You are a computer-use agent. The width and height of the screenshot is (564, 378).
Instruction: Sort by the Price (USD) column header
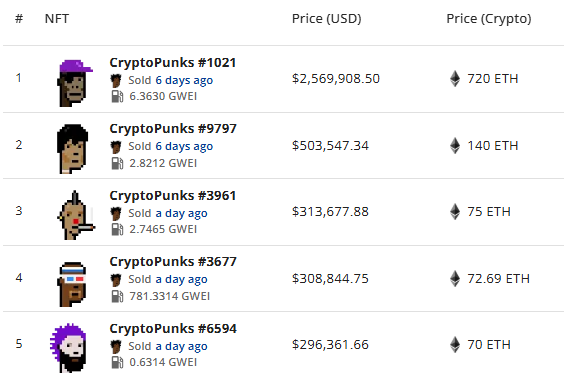[327, 19]
